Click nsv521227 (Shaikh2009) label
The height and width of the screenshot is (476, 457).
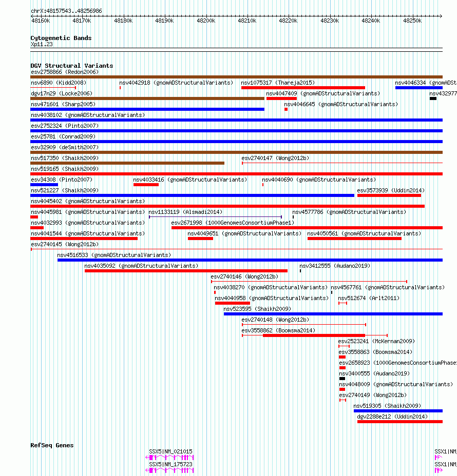pos(65,190)
